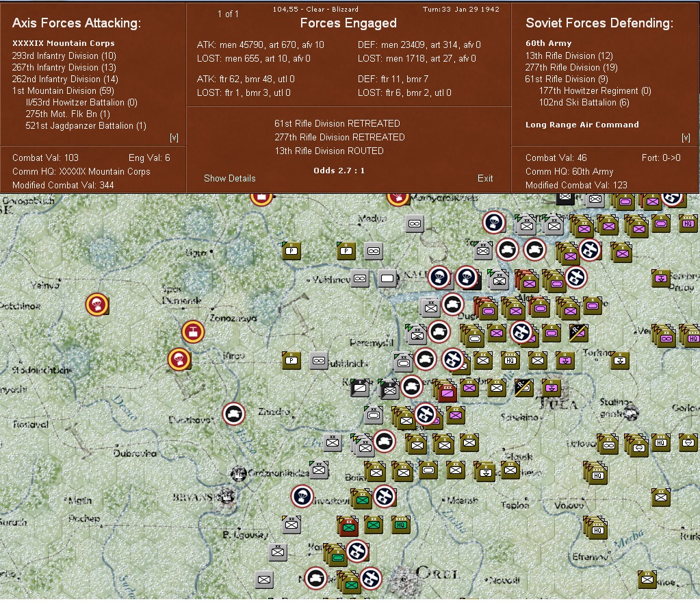Click the 104,55 - Clear - Blizzard header
700x604 pixels.
pos(315,9)
